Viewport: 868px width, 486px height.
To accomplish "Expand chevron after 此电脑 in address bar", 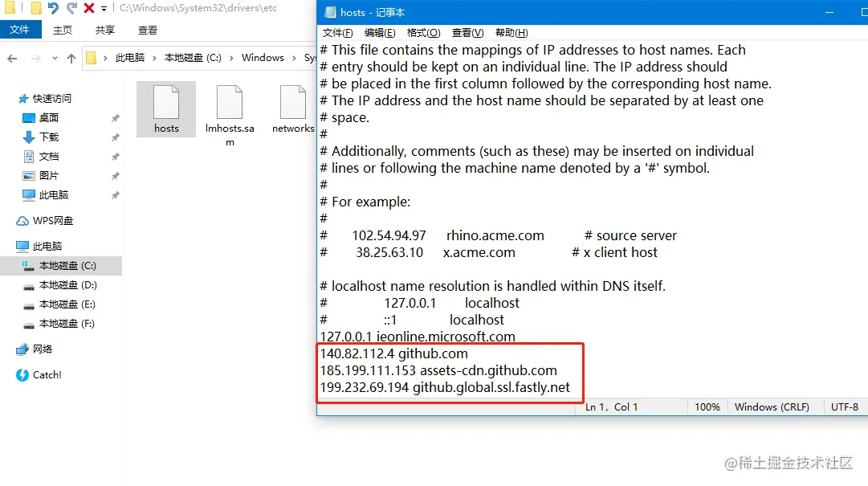I will click(154, 58).
